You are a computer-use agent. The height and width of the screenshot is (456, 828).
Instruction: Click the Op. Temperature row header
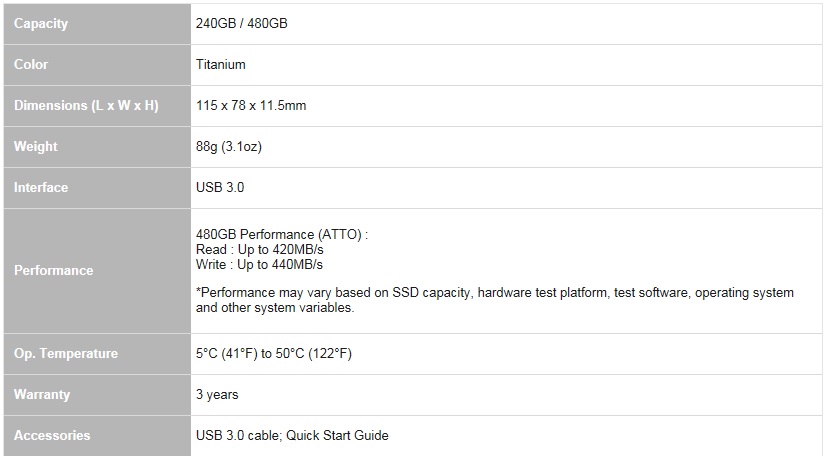[x=65, y=354]
